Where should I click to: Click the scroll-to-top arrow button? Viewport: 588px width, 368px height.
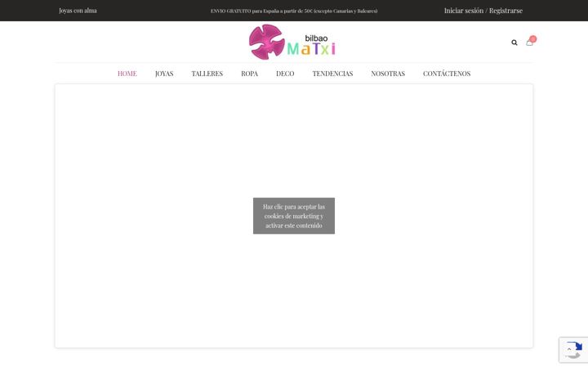[x=569, y=350]
